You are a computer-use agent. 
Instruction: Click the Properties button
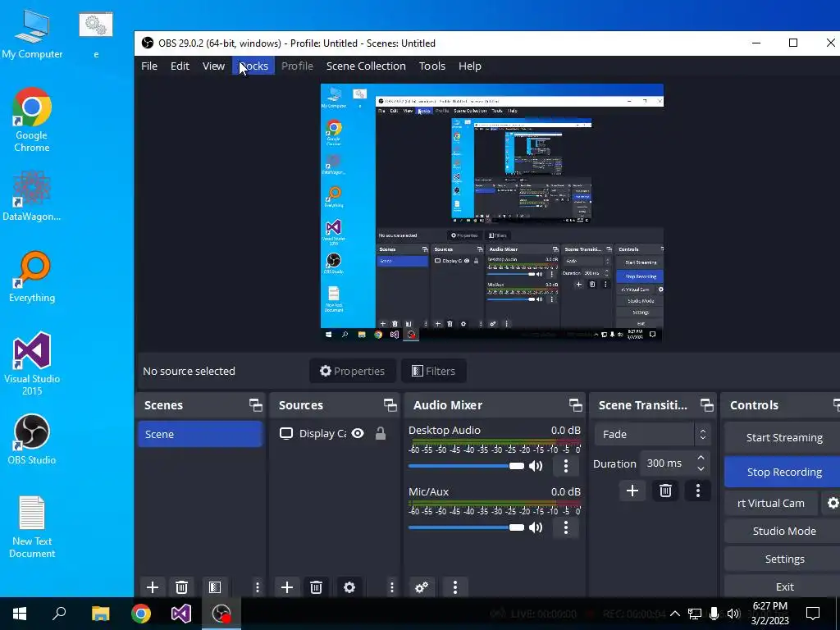[x=352, y=371]
